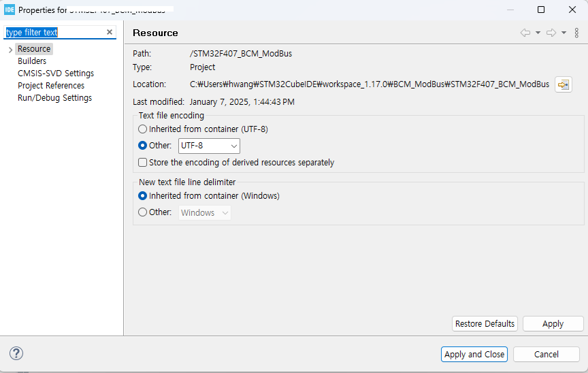This screenshot has height=373, width=588.
Task: Open the back history dropdown arrow
Action: [x=538, y=33]
